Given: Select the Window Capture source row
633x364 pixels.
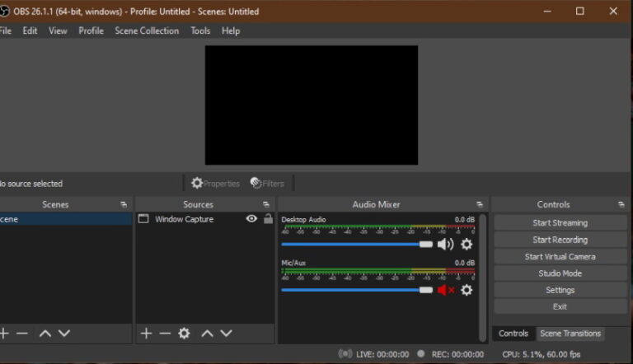Looking at the screenshot, I should 205,219.
